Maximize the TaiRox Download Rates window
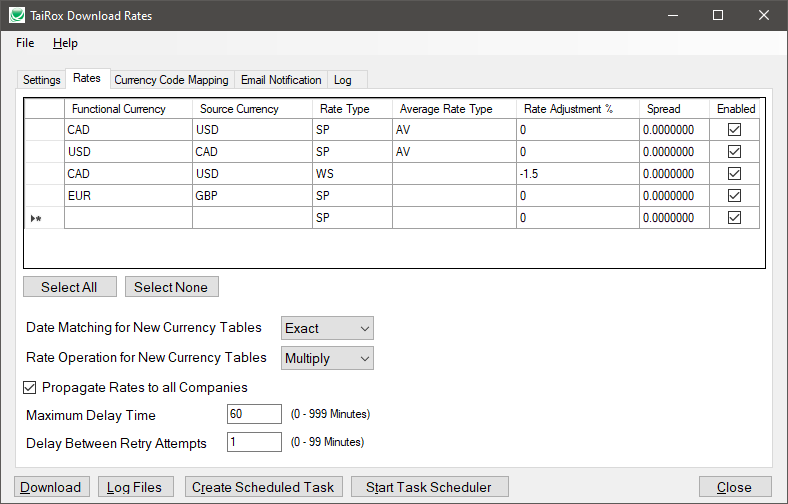788x504 pixels. coord(718,15)
